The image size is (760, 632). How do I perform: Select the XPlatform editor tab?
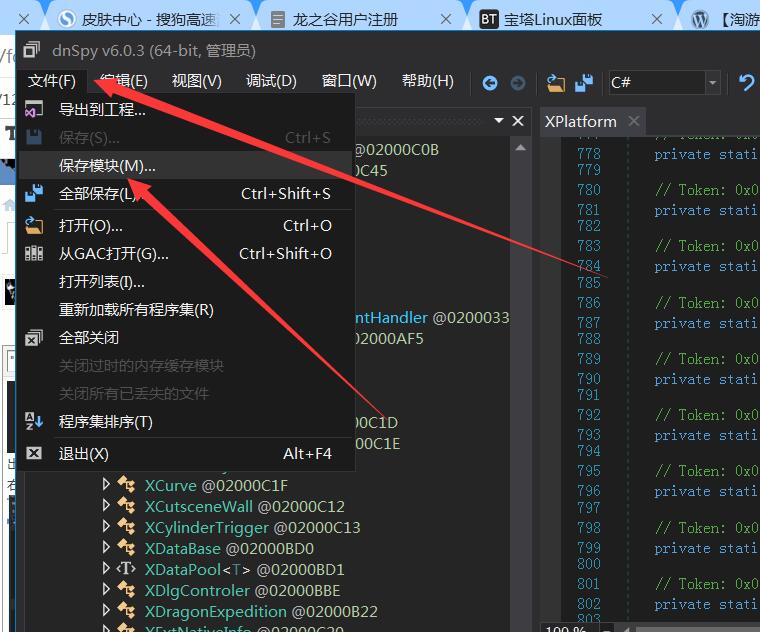580,121
